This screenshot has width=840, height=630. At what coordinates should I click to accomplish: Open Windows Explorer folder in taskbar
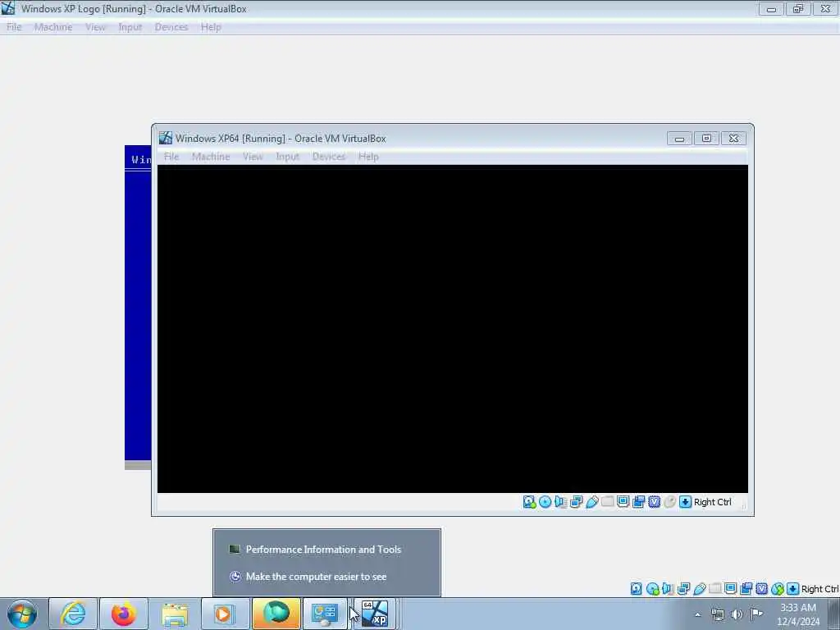coord(175,614)
